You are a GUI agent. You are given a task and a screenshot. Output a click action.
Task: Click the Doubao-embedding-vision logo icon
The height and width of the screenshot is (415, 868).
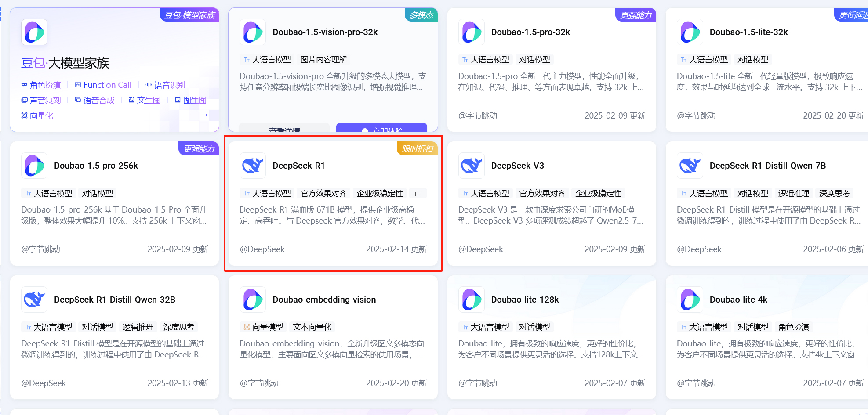253,300
